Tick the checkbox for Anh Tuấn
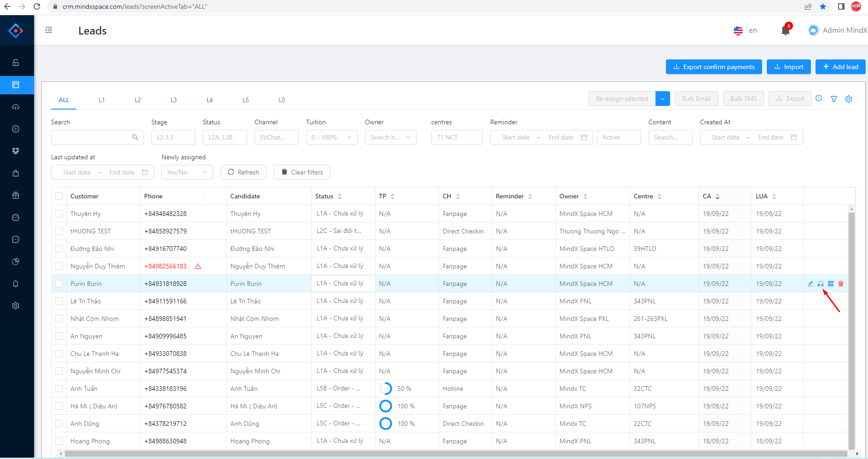868x459 pixels. [59, 389]
